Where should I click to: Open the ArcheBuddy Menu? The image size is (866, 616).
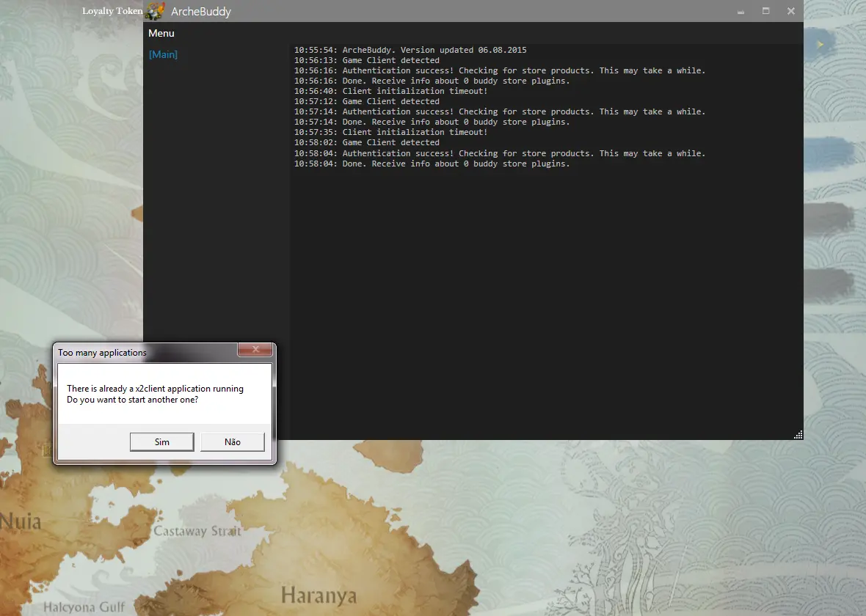[161, 33]
